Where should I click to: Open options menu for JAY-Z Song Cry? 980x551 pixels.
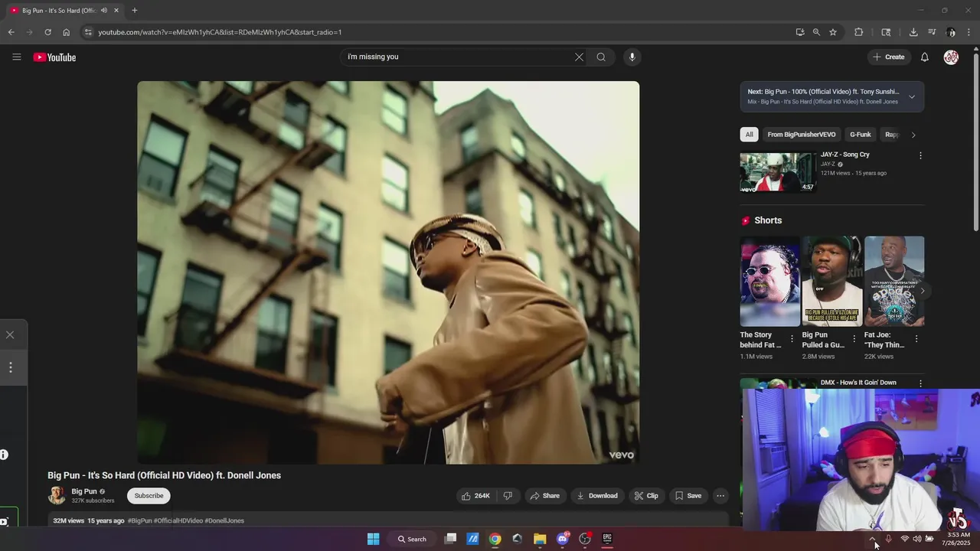(x=920, y=155)
